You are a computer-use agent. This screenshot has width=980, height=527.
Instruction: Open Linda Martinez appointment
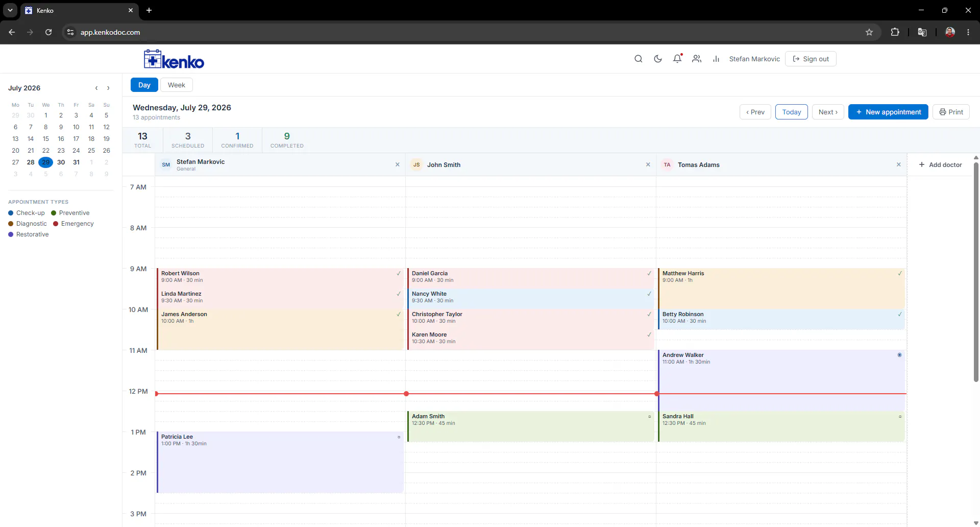pos(280,299)
